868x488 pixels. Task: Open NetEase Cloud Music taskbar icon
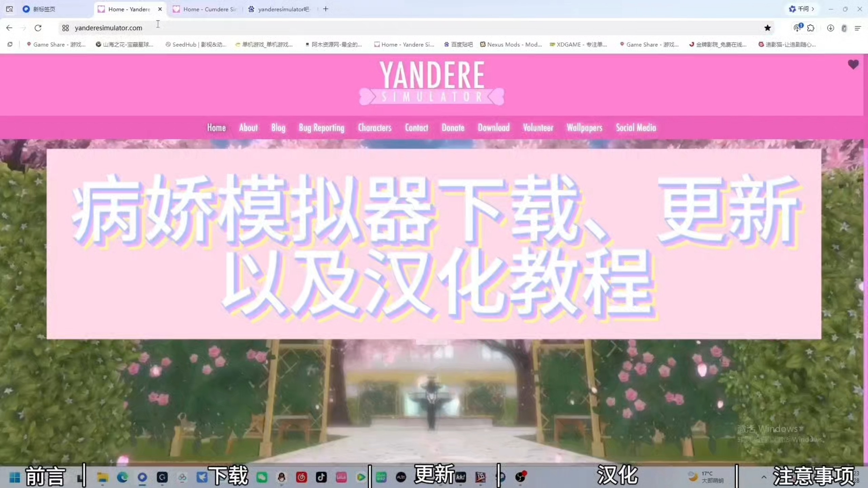tap(301, 477)
